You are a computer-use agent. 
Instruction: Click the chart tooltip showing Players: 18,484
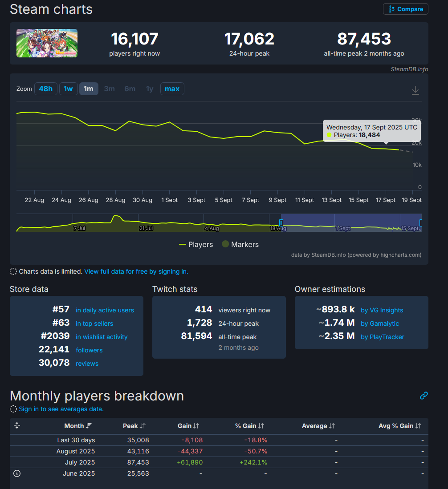371,131
